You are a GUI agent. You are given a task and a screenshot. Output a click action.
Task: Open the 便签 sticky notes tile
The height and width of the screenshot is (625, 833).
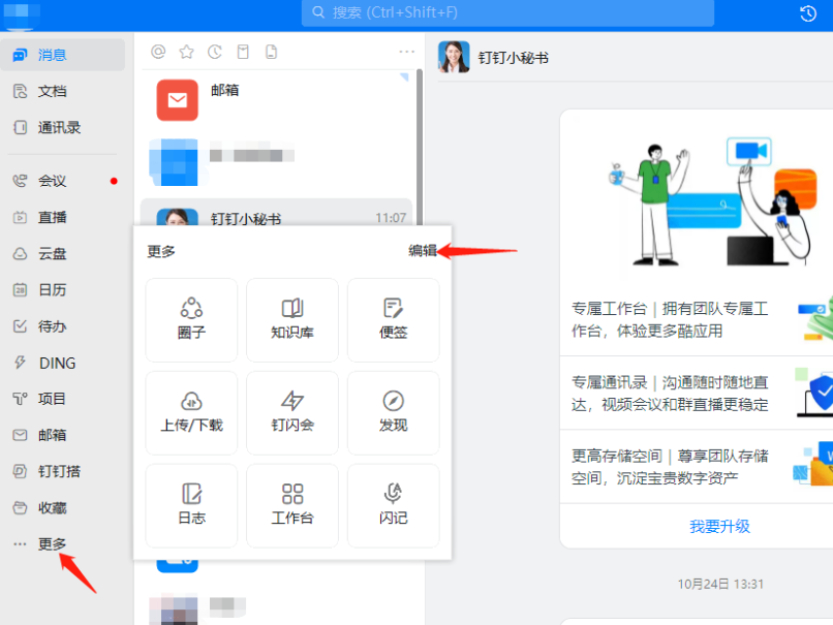coord(393,320)
